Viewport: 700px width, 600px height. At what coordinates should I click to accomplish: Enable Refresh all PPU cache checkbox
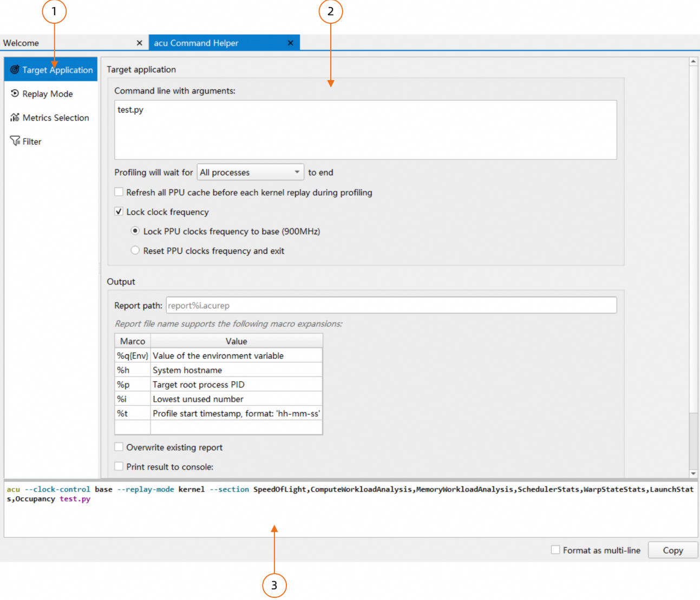tap(119, 192)
